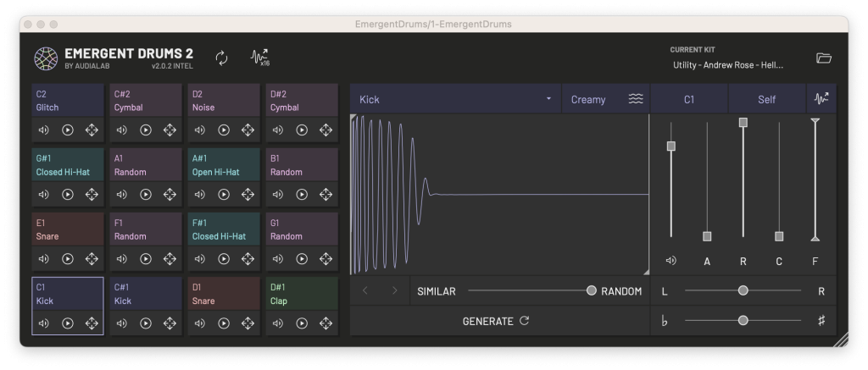Click the Similar to Random slider handle
This screenshot has width=868, height=370.
click(591, 291)
